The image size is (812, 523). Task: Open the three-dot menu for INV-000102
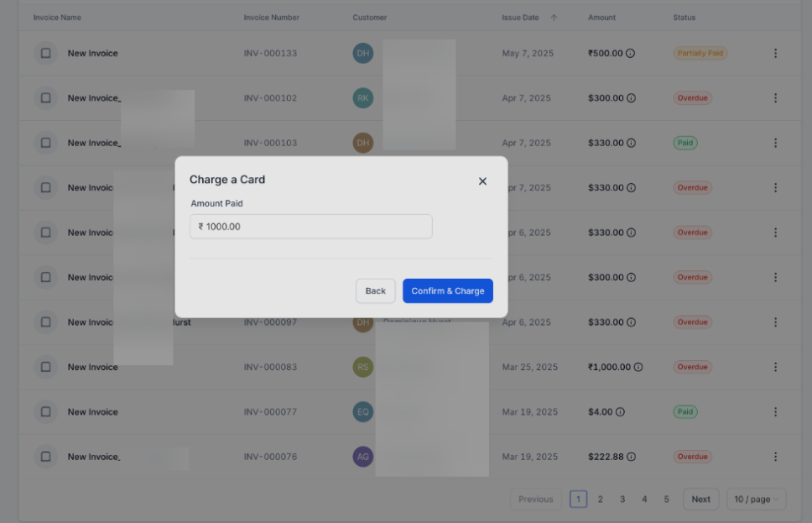click(775, 98)
